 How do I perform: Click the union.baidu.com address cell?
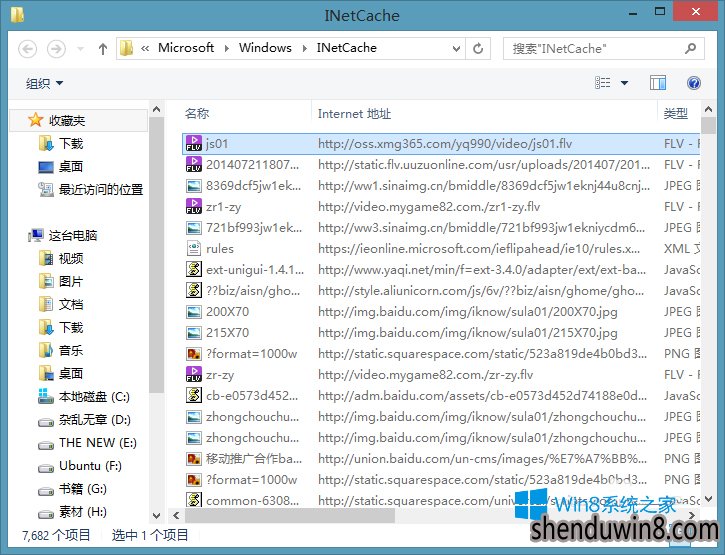tap(482, 459)
